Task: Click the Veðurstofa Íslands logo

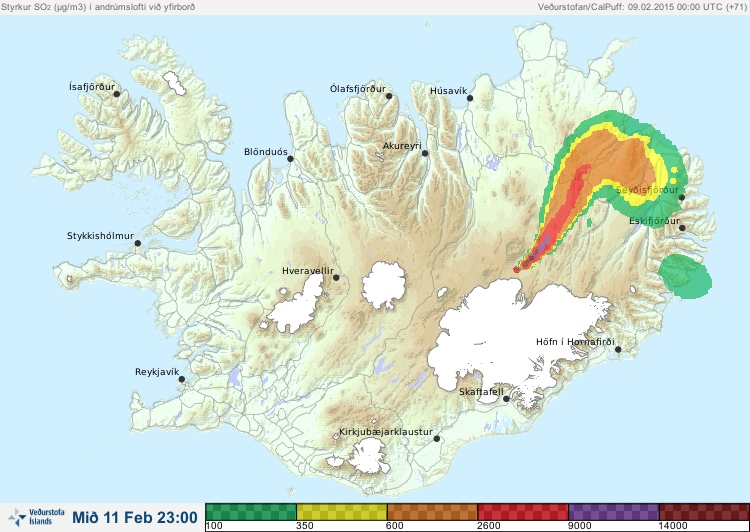Action: pyautogui.click(x=36, y=517)
